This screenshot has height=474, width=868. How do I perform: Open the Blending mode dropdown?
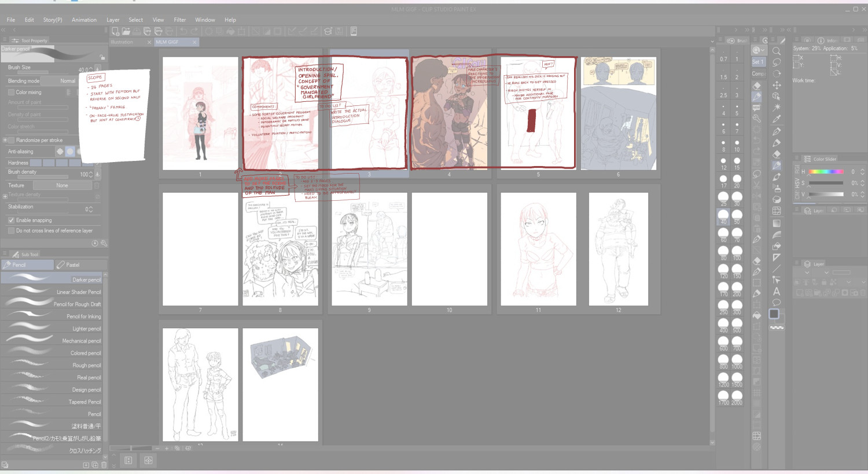click(x=68, y=81)
